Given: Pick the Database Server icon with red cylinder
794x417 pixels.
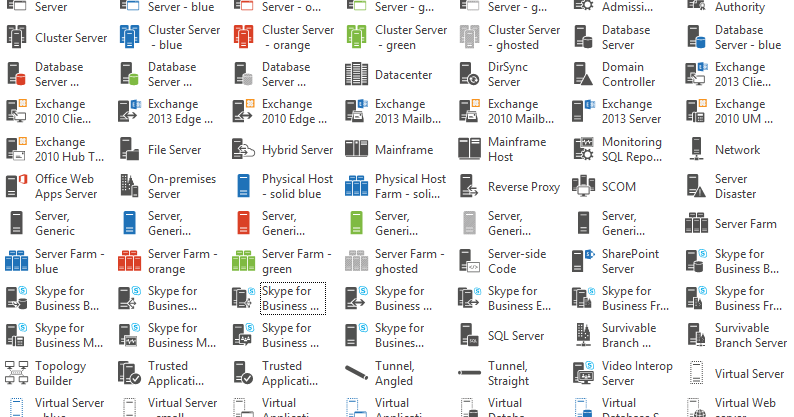Looking at the screenshot, I should point(16,74).
